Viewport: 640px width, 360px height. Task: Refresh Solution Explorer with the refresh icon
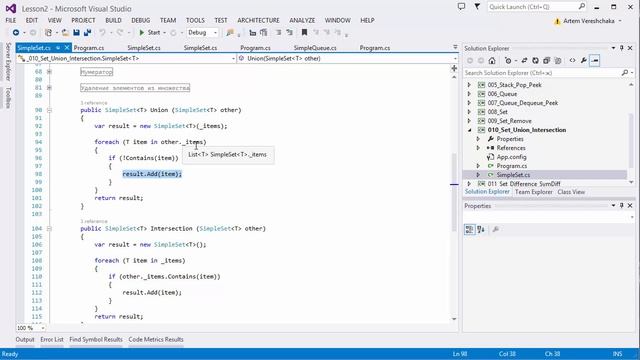(536, 60)
